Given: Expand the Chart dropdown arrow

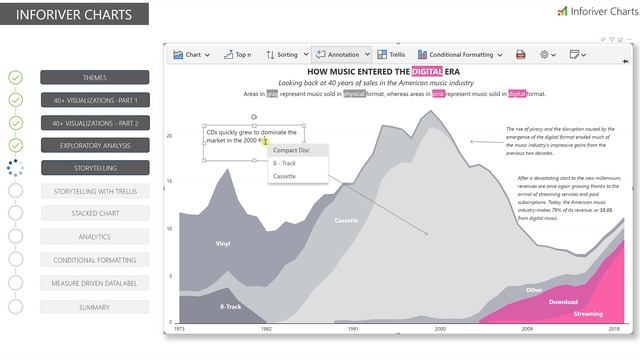Looking at the screenshot, I should (x=207, y=55).
